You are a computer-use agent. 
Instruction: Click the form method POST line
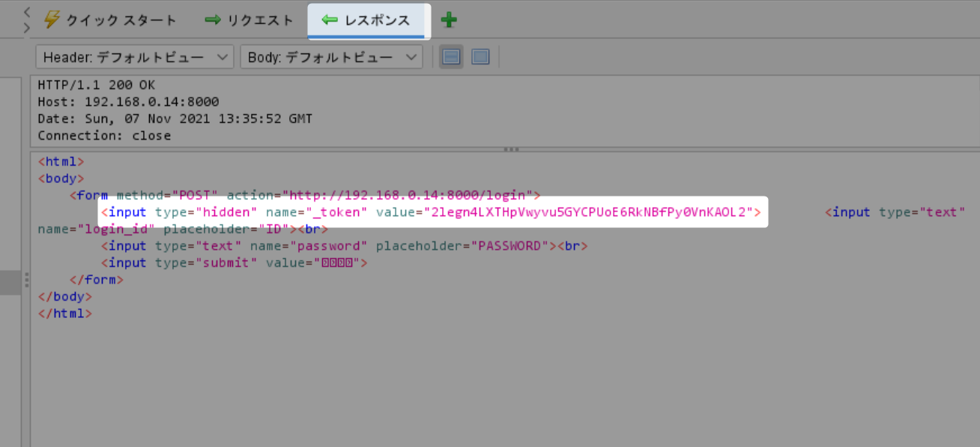point(305,195)
